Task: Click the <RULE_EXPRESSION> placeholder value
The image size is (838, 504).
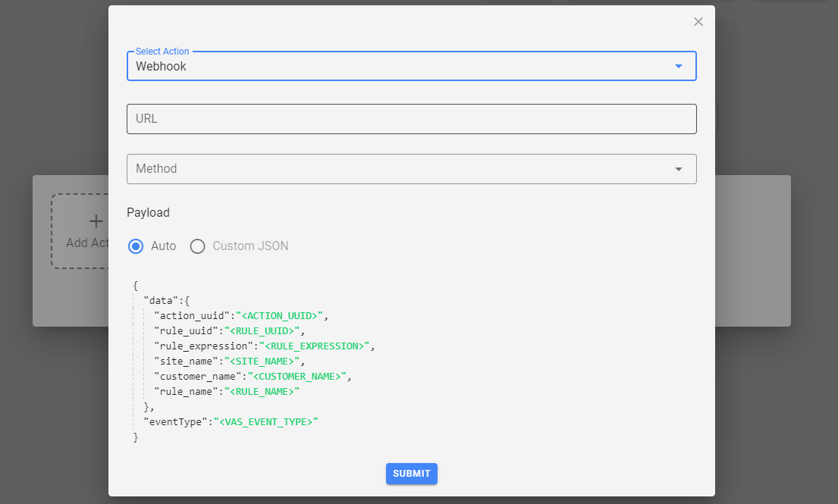Action: (x=314, y=346)
